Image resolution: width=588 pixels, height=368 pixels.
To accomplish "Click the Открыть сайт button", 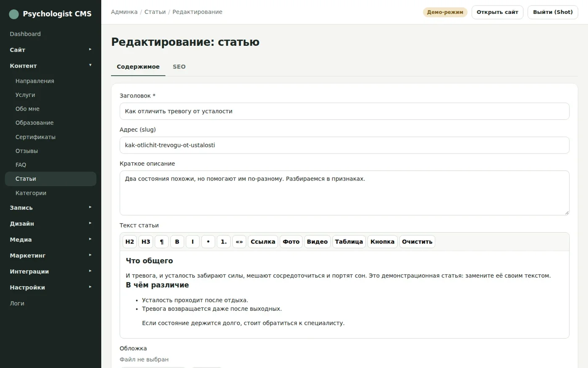I will click(497, 12).
